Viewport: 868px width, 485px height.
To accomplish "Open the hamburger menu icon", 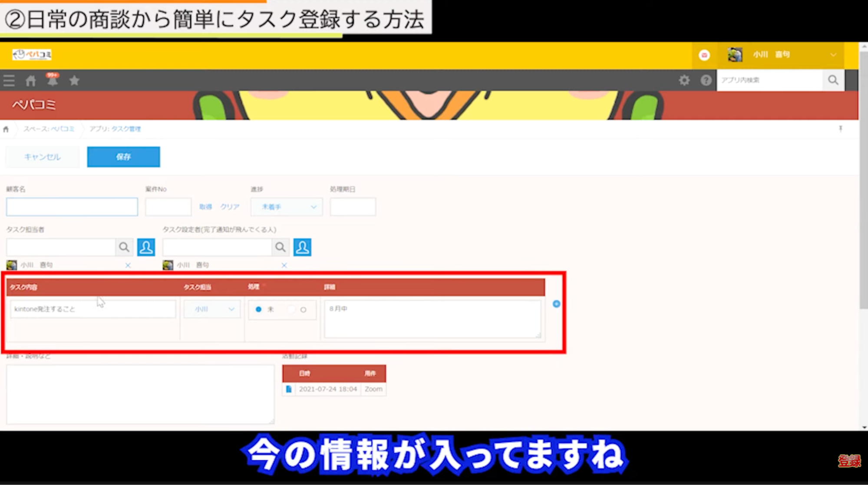I will (9, 81).
